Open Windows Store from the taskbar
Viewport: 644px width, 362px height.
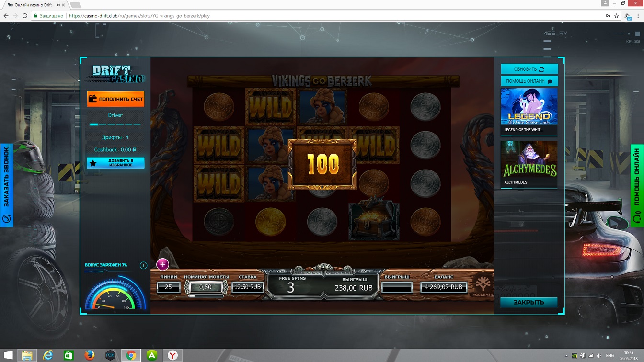(x=69, y=355)
